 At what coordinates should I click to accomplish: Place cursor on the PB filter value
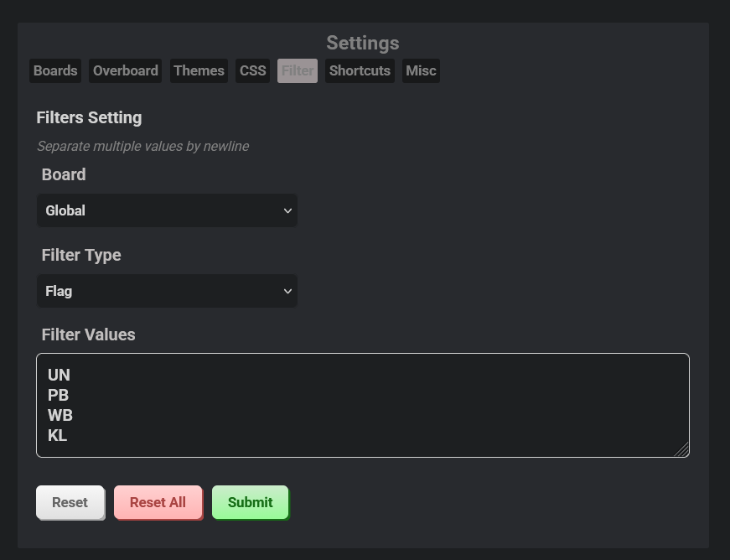coord(58,395)
